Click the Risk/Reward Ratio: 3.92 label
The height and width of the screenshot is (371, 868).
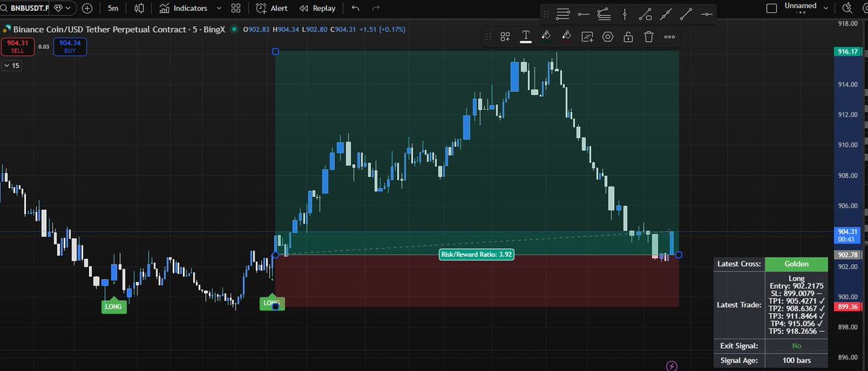477,255
